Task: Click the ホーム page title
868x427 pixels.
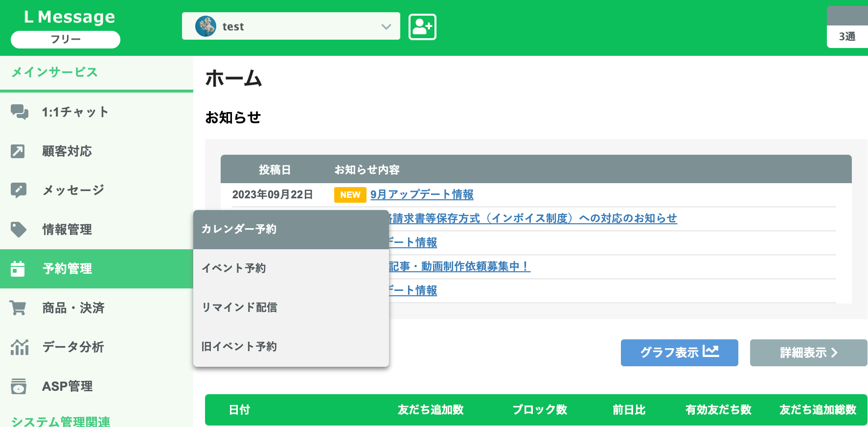Action: click(x=234, y=78)
